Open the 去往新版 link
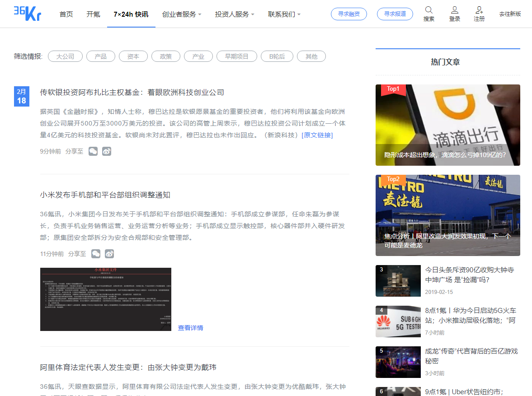532x396 pixels. point(510,14)
